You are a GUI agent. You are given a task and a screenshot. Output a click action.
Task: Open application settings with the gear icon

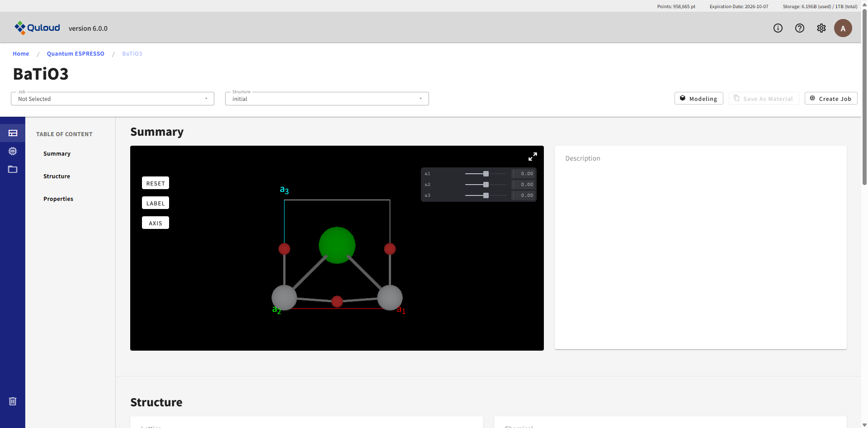[x=821, y=28]
